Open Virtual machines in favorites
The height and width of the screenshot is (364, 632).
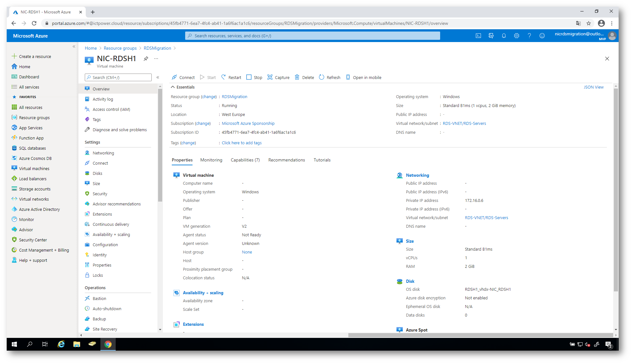coord(31,168)
